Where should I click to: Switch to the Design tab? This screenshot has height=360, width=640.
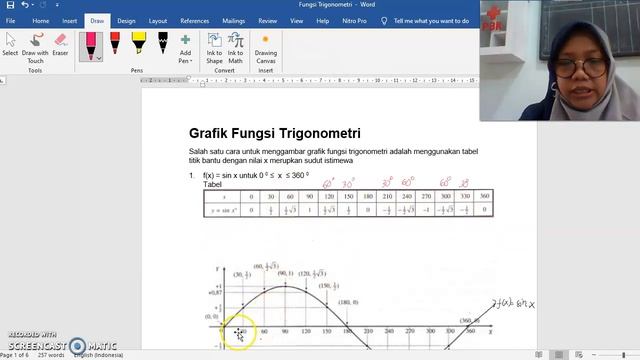[126, 21]
